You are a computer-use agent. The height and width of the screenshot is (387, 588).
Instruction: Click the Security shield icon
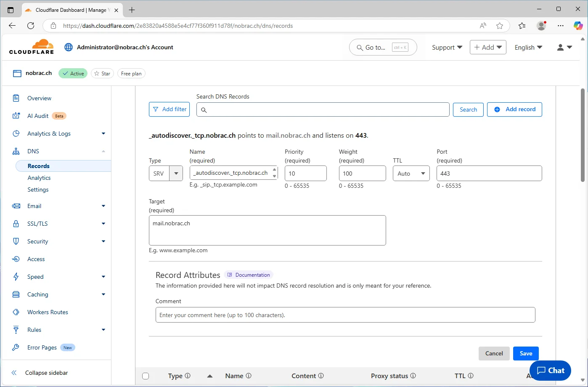[16, 241]
